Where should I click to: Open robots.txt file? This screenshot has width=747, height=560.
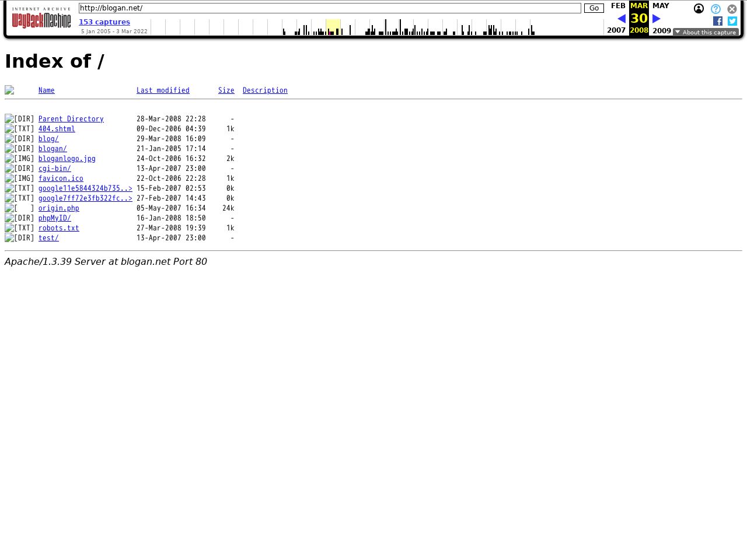[x=58, y=228]
